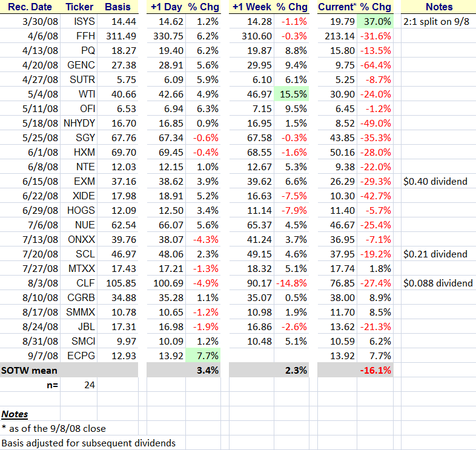Click the -16.1% mean value cell
This screenshot has width=476, height=450.
point(376,370)
